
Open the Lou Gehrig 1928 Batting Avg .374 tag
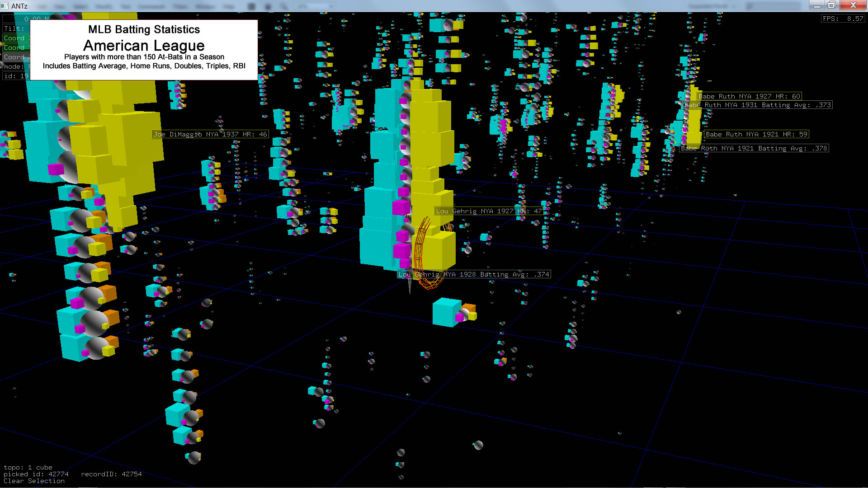(x=474, y=274)
